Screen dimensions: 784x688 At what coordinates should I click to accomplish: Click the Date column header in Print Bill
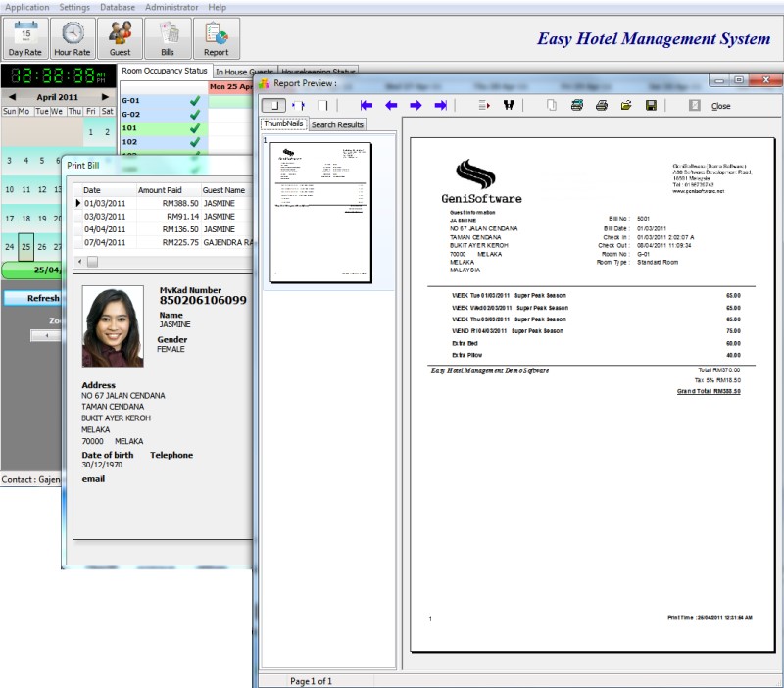pos(109,190)
